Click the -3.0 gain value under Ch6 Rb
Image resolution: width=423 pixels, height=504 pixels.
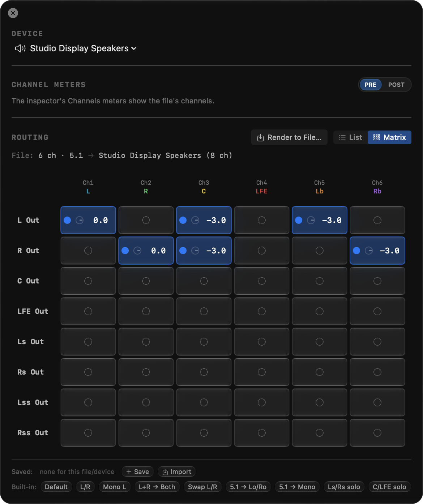coord(389,251)
